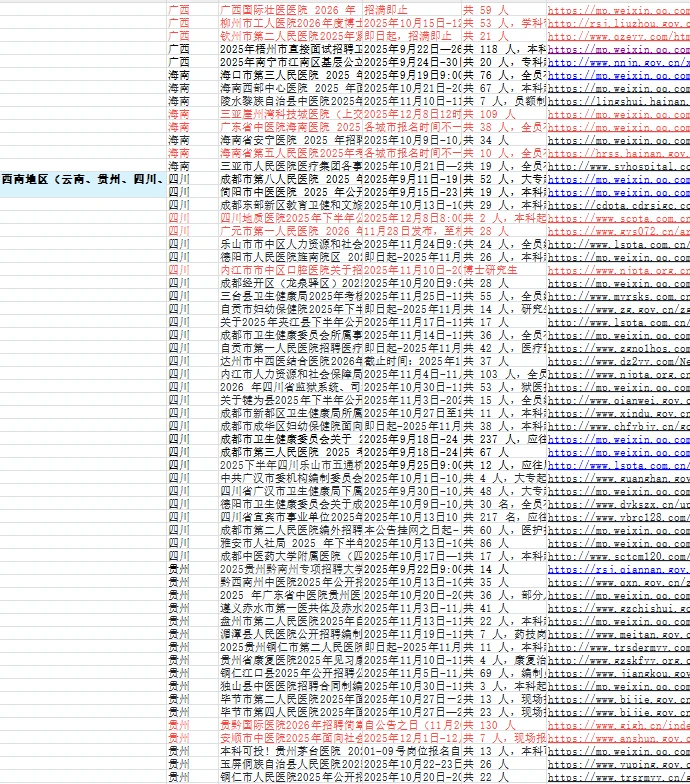This screenshot has width=690, height=784.
Task: Open the www.myrsks.com.cn link
Action: 618,296
